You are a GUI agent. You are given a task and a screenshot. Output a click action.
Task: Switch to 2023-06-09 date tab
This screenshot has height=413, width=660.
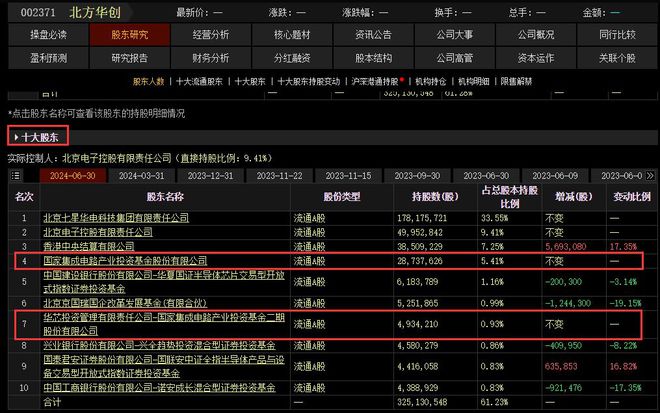pyautogui.click(x=555, y=176)
